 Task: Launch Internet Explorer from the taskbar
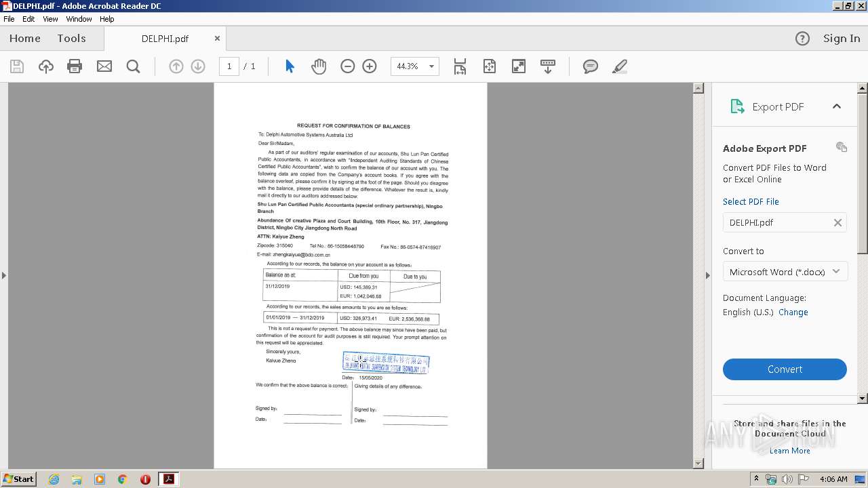(x=54, y=479)
